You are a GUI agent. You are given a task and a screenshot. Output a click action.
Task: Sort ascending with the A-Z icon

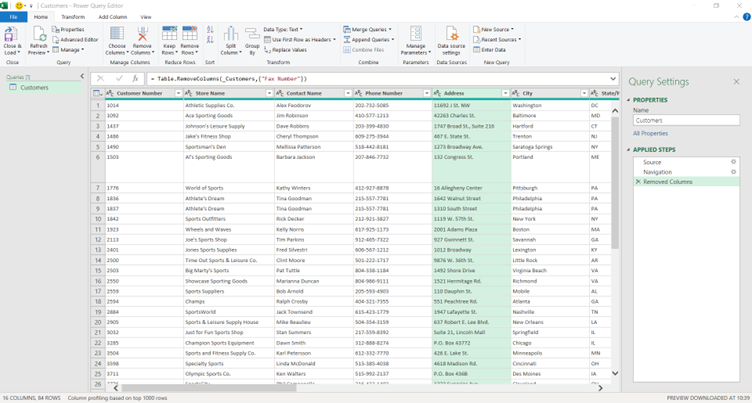click(210, 30)
